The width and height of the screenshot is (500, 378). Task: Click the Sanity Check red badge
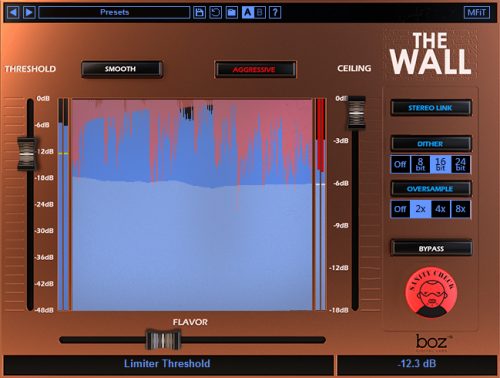click(x=431, y=292)
